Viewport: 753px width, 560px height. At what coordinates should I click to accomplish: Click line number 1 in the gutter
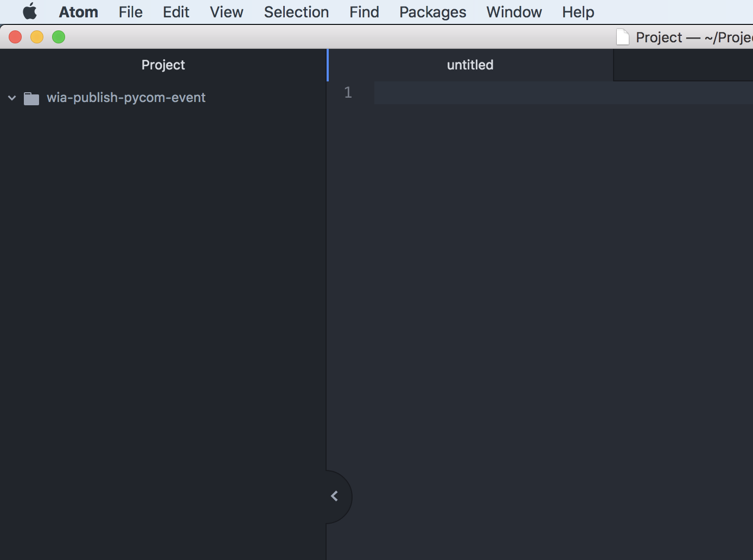coord(348,93)
